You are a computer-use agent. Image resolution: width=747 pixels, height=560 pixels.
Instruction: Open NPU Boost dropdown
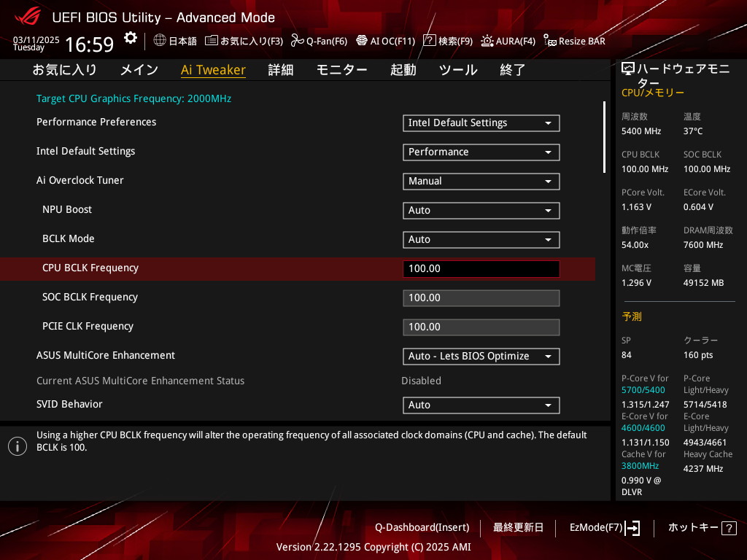pos(481,211)
